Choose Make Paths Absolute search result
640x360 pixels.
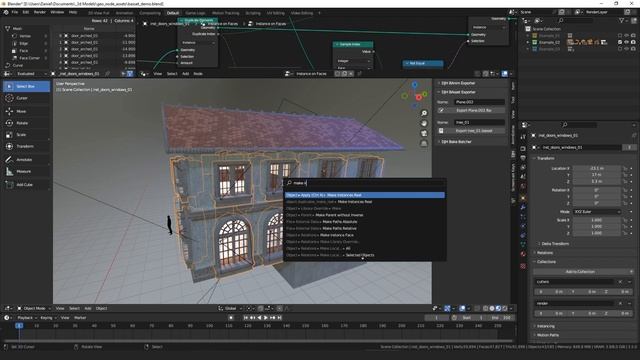tap(364, 222)
